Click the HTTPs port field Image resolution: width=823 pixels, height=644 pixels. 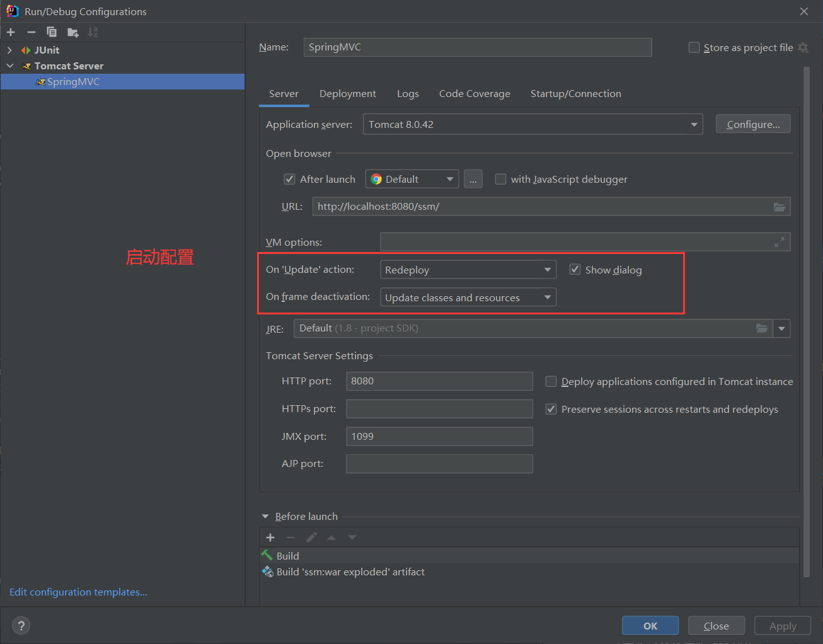[x=439, y=409]
